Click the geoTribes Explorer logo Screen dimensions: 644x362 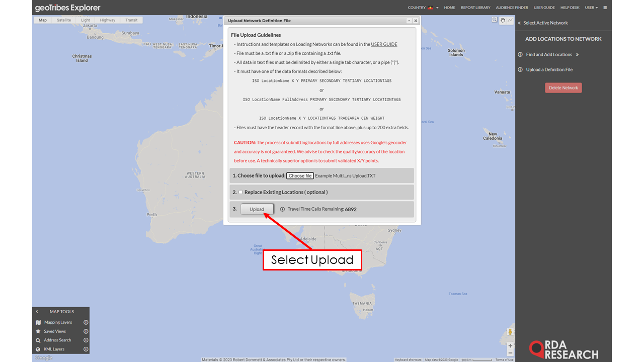pyautogui.click(x=67, y=8)
